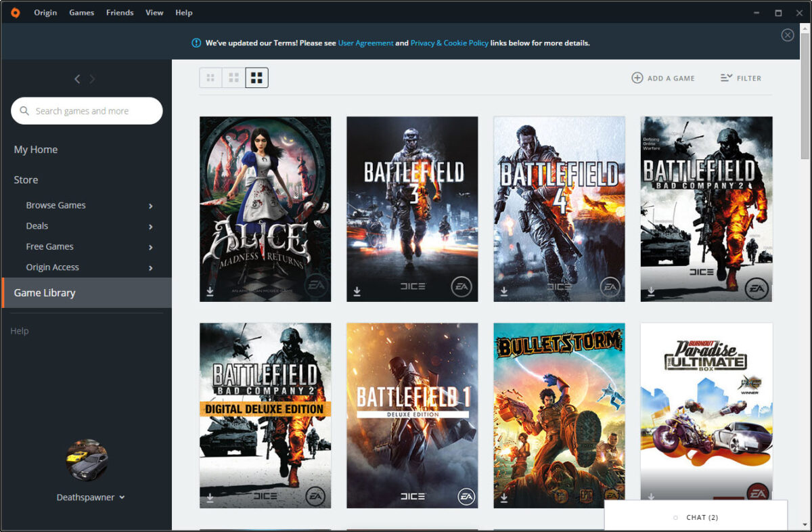
Task: Open the Privacy & Cookie Policy link
Action: [449, 43]
